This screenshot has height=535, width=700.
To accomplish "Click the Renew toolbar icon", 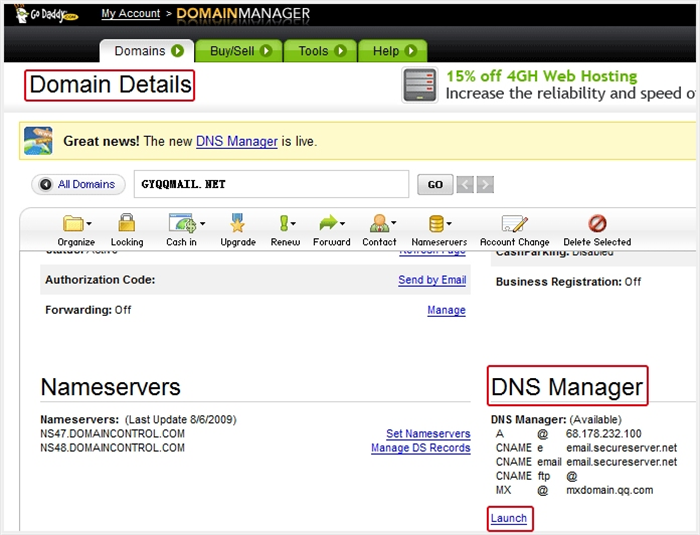I will [285, 224].
